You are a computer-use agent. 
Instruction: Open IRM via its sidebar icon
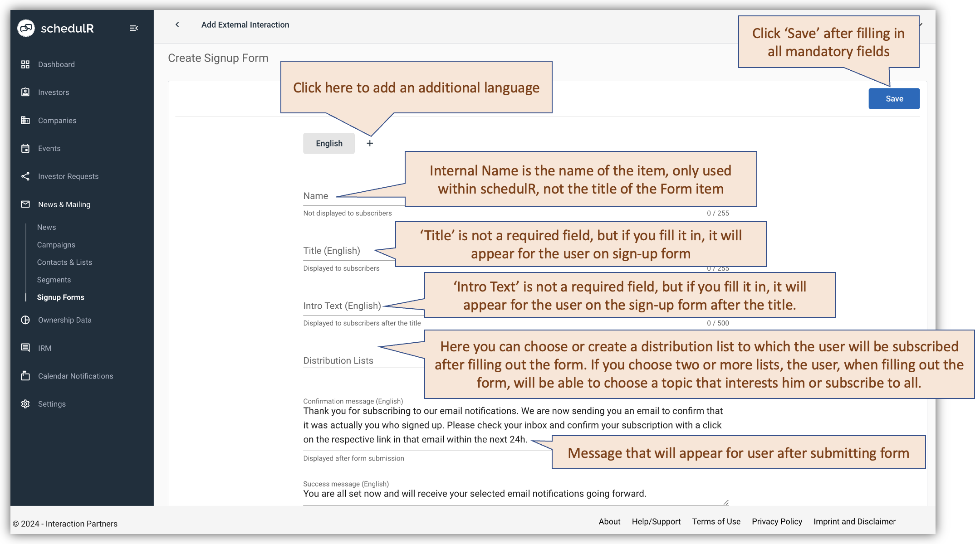click(26, 348)
